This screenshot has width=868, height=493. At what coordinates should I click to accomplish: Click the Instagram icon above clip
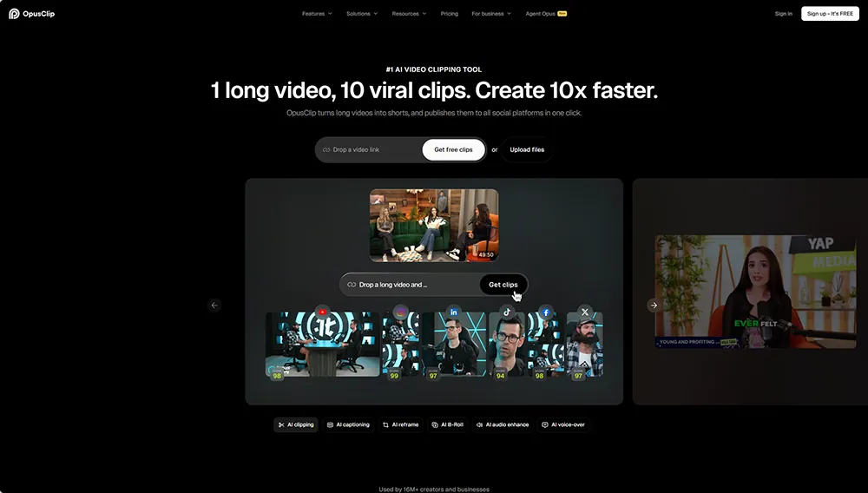(400, 312)
